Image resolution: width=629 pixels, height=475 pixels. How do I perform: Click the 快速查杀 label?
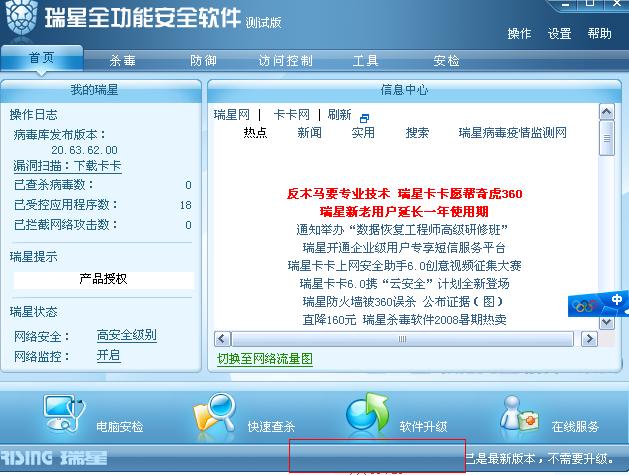click(271, 426)
